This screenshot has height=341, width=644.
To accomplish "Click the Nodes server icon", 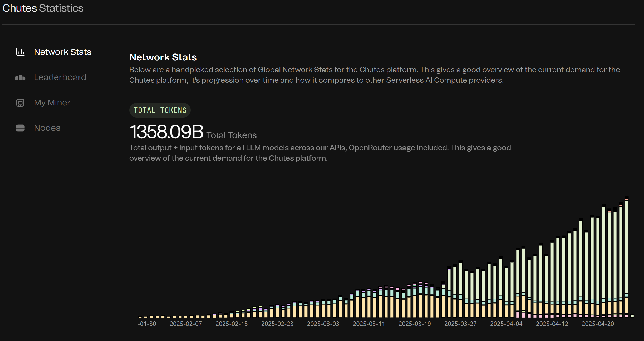I will [20, 128].
